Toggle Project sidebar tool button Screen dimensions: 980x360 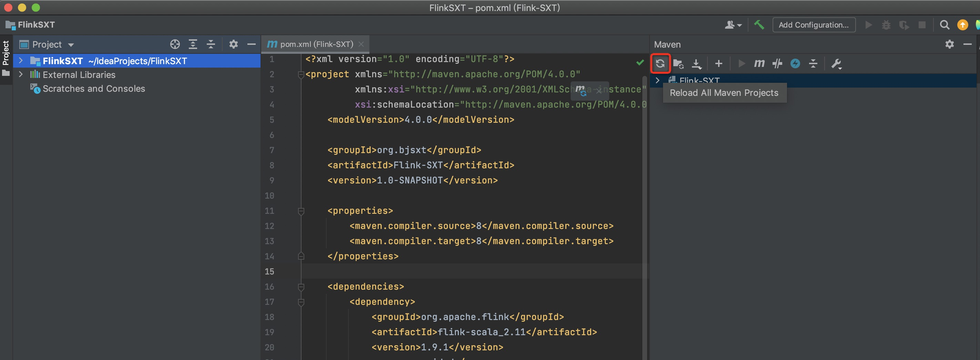(x=6, y=59)
